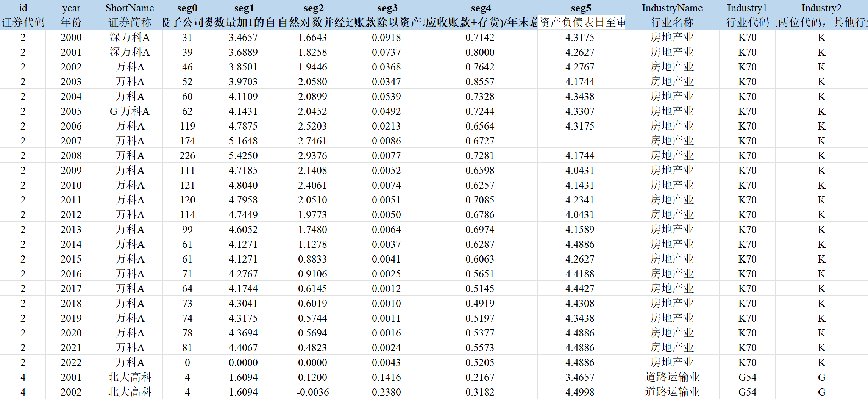
Task: Click the seg2 value -0.0036
Action: click(x=313, y=392)
